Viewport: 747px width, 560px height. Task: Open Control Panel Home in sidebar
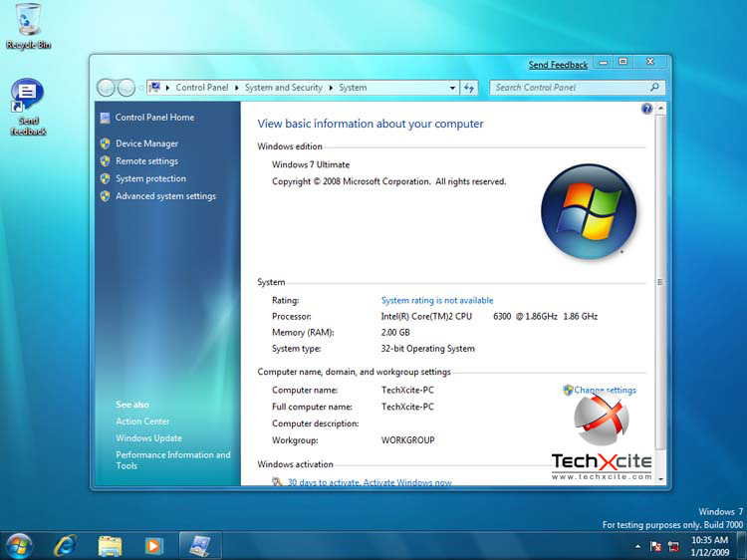pyautogui.click(x=154, y=118)
